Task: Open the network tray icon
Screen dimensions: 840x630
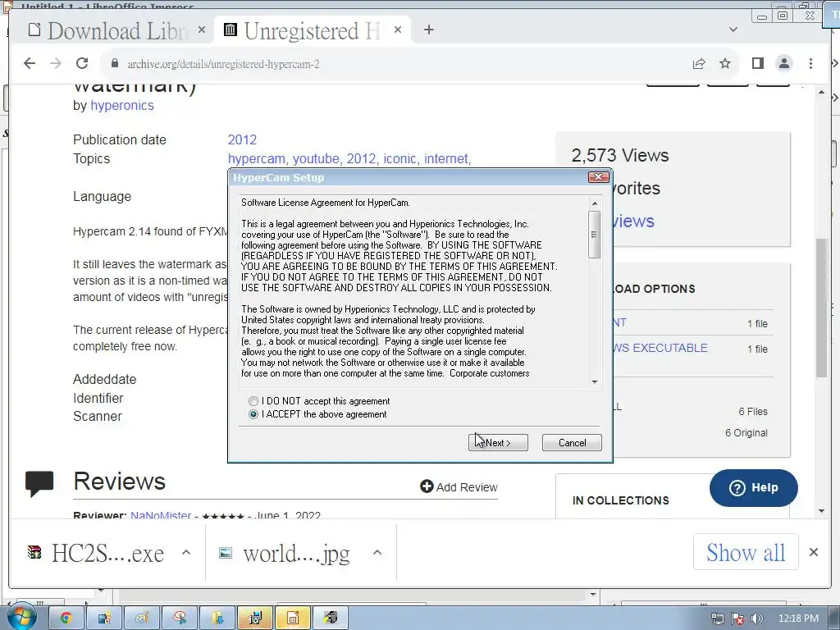Action: (717, 619)
